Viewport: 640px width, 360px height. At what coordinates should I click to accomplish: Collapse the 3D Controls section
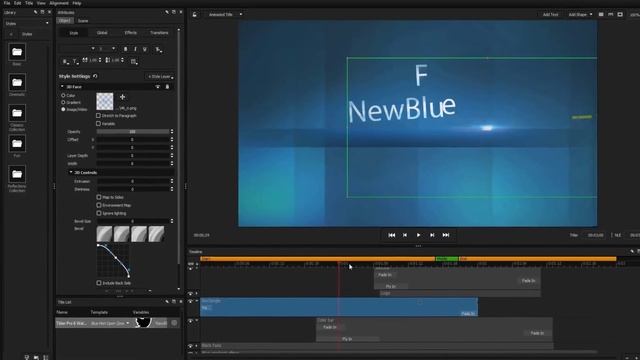pos(71,172)
